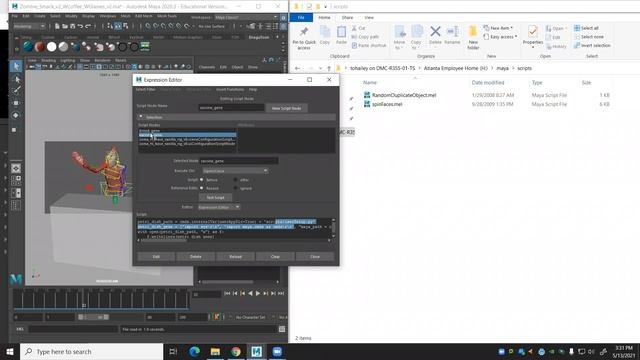Click the red sphere material shelf icon

pyautogui.click(x=40, y=47)
